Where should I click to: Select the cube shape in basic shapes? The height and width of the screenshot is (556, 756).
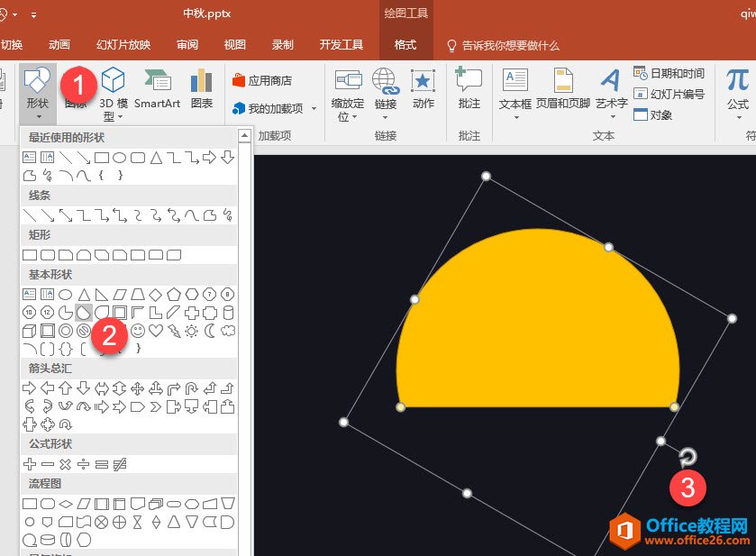click(x=30, y=331)
